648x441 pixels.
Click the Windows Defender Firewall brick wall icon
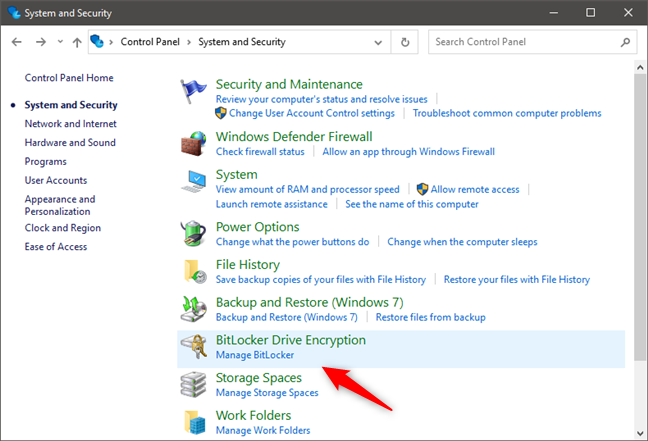[193, 143]
